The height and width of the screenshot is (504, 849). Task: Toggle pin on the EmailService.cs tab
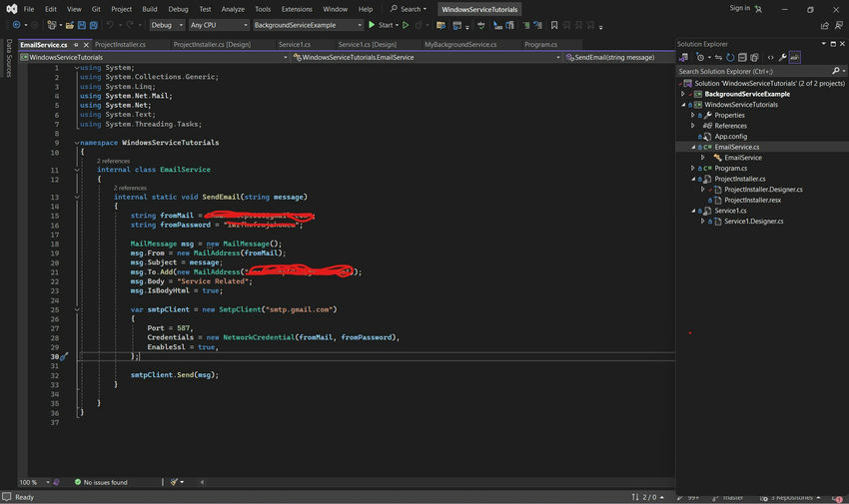tap(75, 45)
